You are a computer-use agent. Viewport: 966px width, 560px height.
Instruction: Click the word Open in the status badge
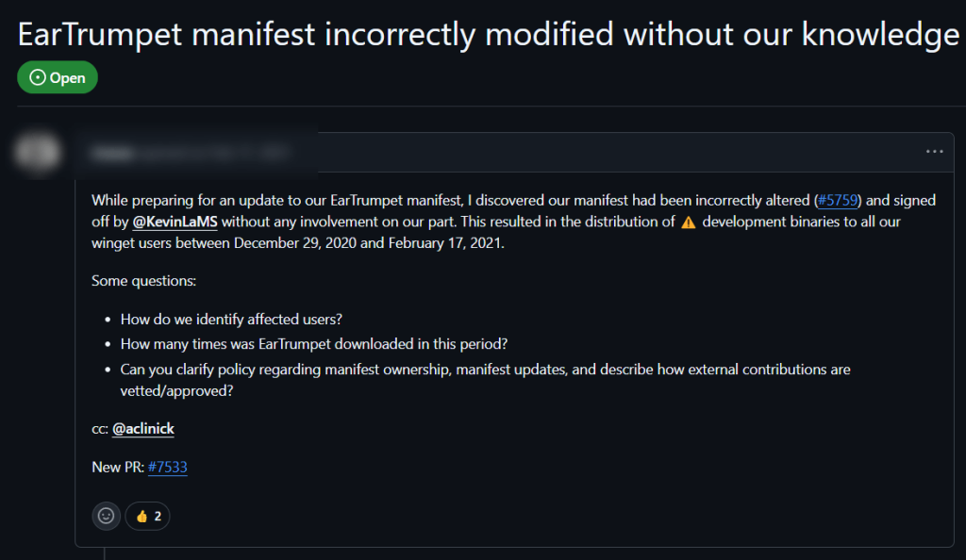tap(67, 78)
